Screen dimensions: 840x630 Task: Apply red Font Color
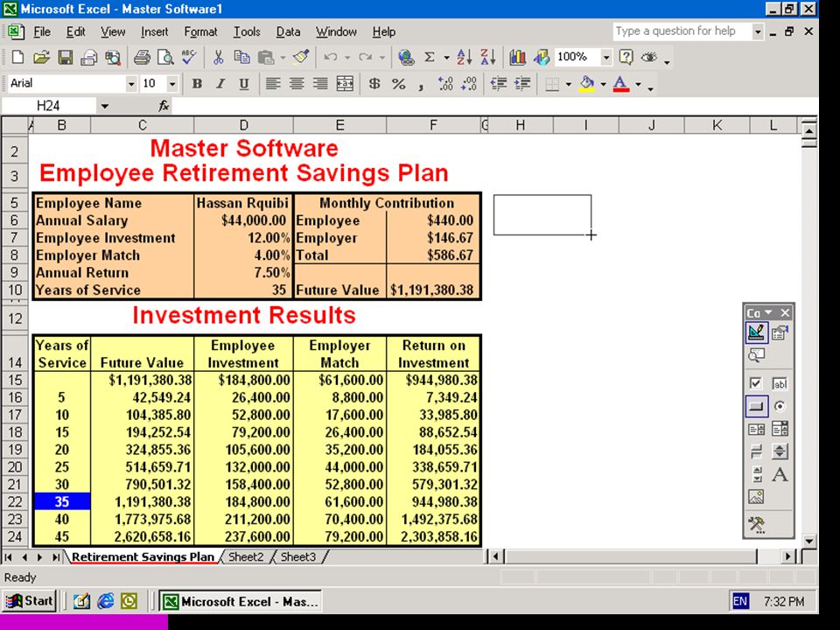click(621, 84)
